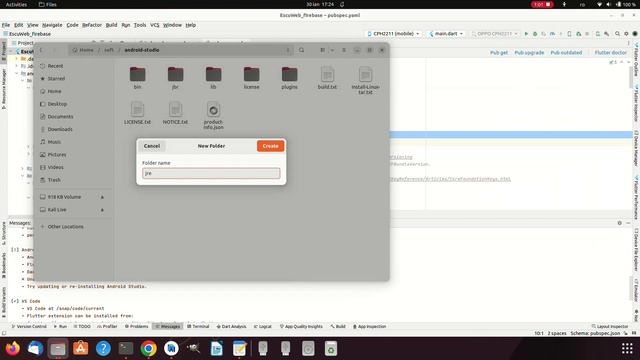The image size is (640, 360).
Task: Open Terminal from the dock
Action: point(126,349)
